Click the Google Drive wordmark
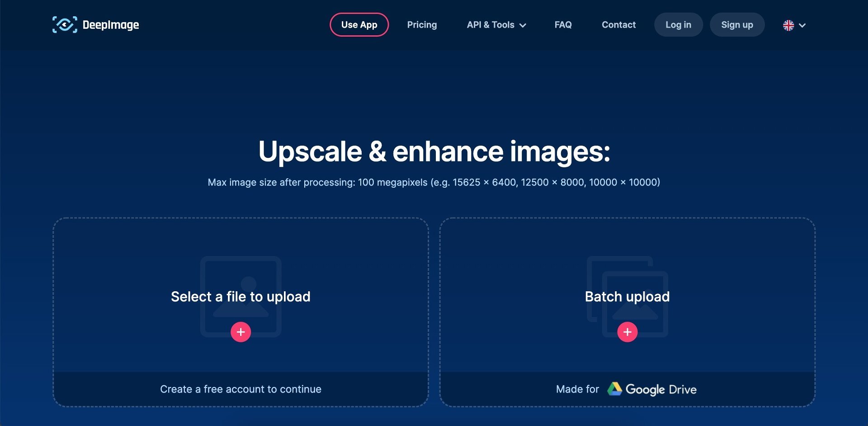868x426 pixels. 661,389
